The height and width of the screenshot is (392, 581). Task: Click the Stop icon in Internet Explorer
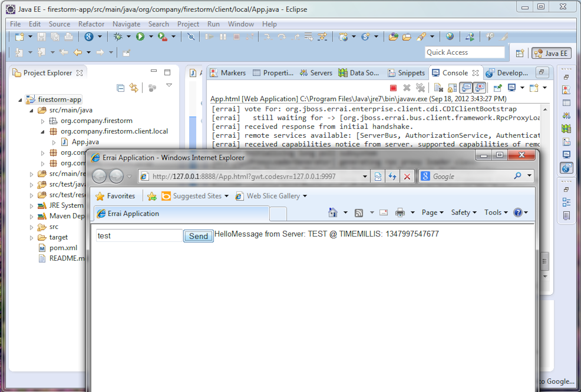407,177
